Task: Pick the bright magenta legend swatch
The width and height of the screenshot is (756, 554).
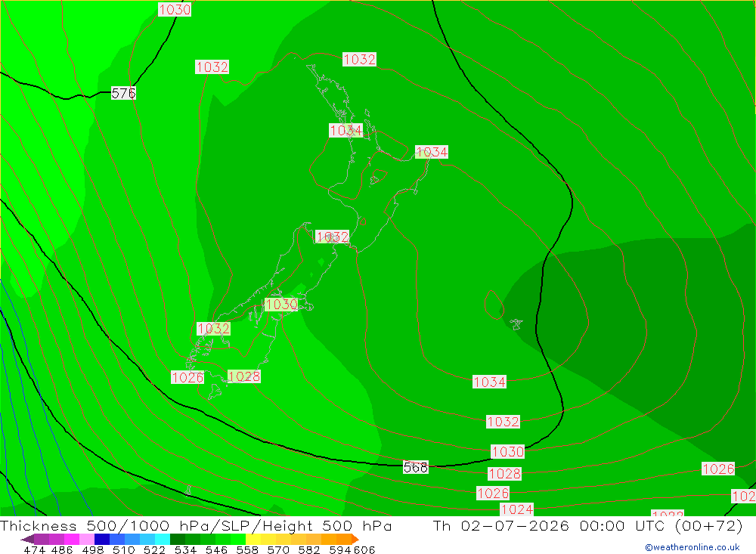Action: tap(72, 539)
